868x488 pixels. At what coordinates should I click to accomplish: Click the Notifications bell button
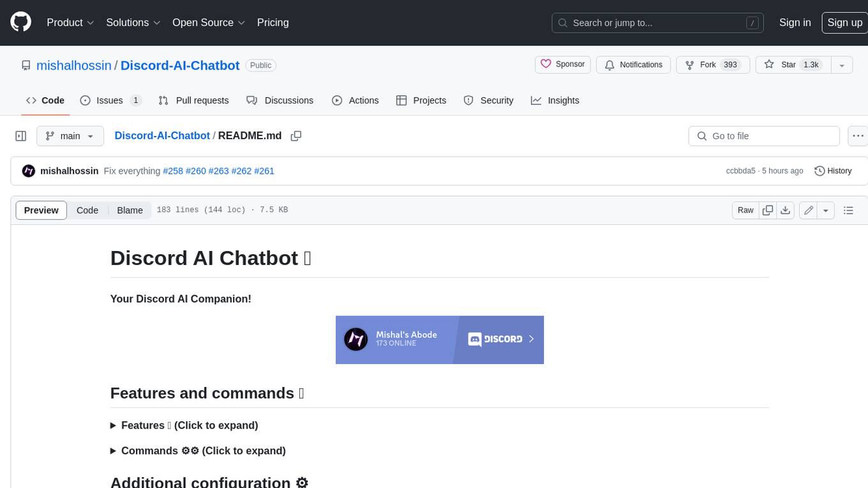coord(633,65)
